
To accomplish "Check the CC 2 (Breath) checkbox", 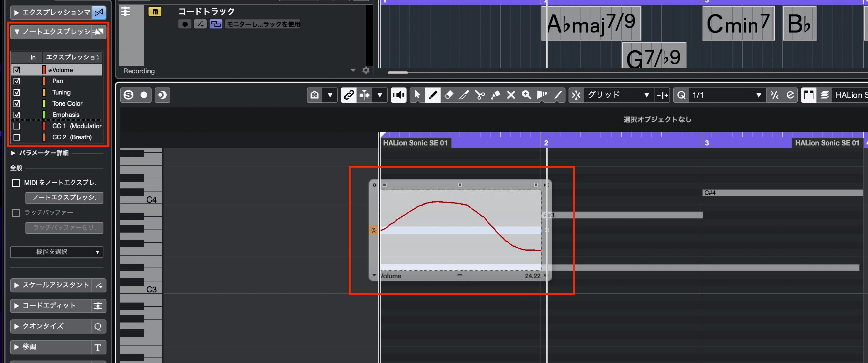I will coord(17,137).
